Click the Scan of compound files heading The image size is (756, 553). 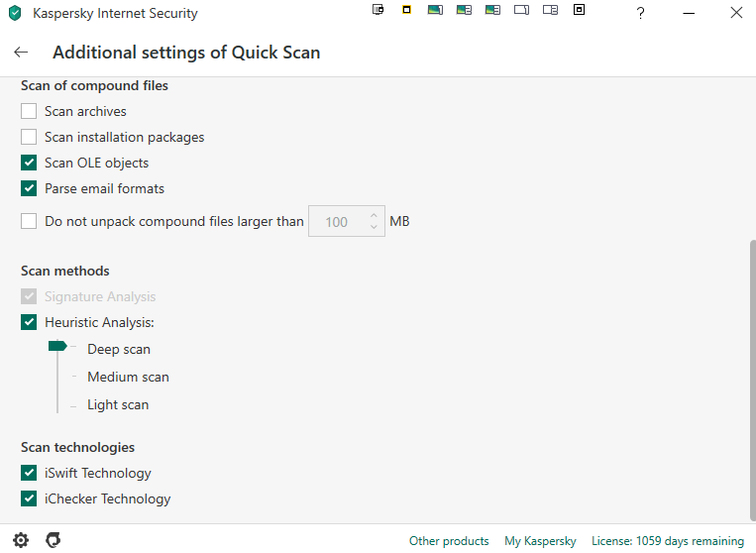(x=94, y=86)
